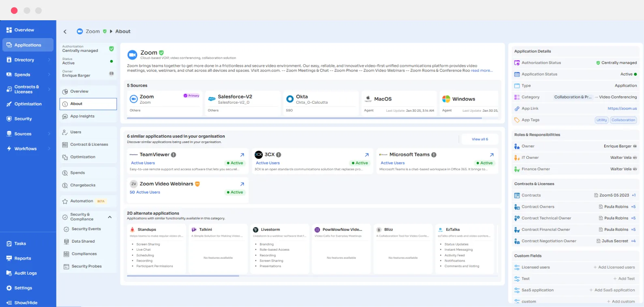
Task: Expand the Spends sidebar menu
Action: click(x=49, y=75)
